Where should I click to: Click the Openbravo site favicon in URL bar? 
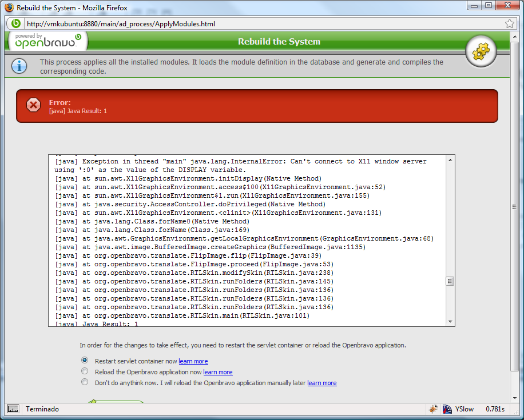tap(15, 24)
